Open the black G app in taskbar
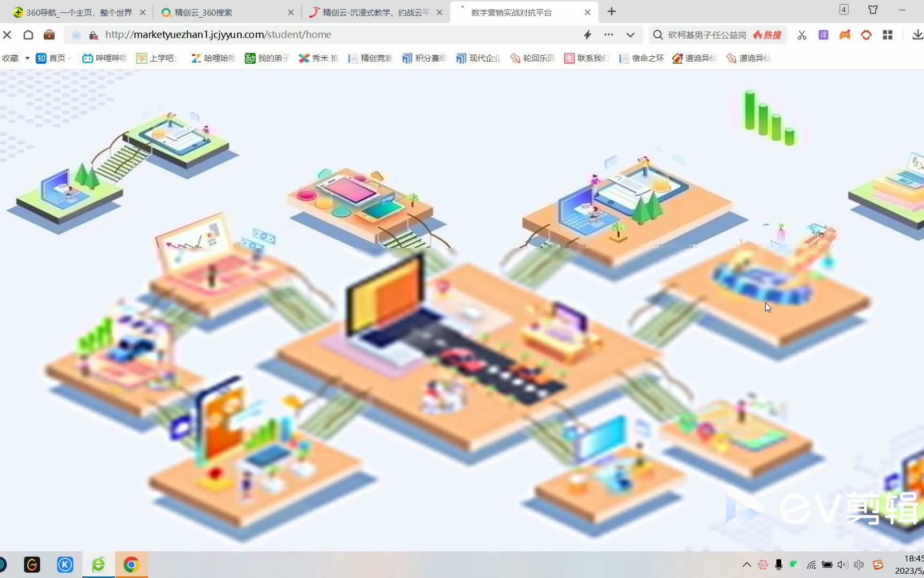 (32, 565)
